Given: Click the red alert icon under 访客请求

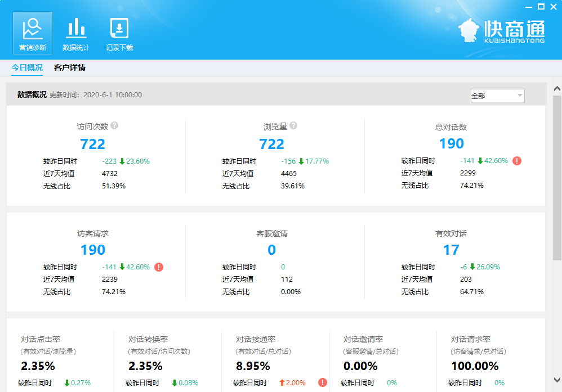Looking at the screenshot, I should coord(159,267).
